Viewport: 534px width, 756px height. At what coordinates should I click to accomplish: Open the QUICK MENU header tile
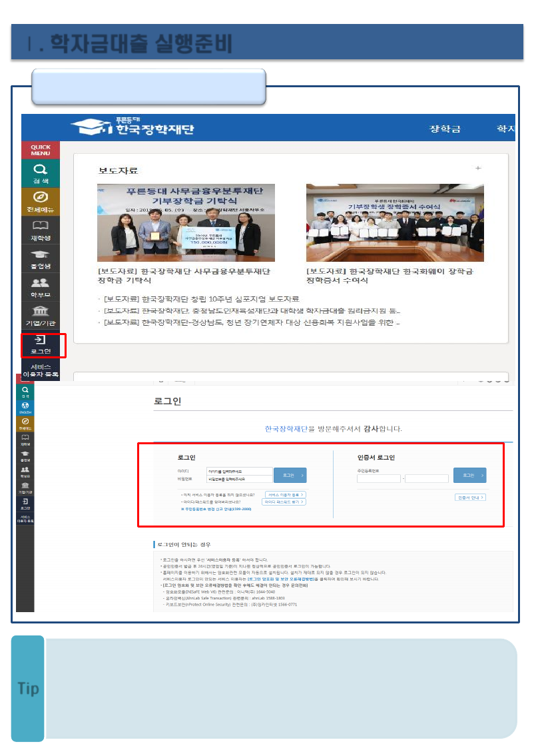coord(41,150)
